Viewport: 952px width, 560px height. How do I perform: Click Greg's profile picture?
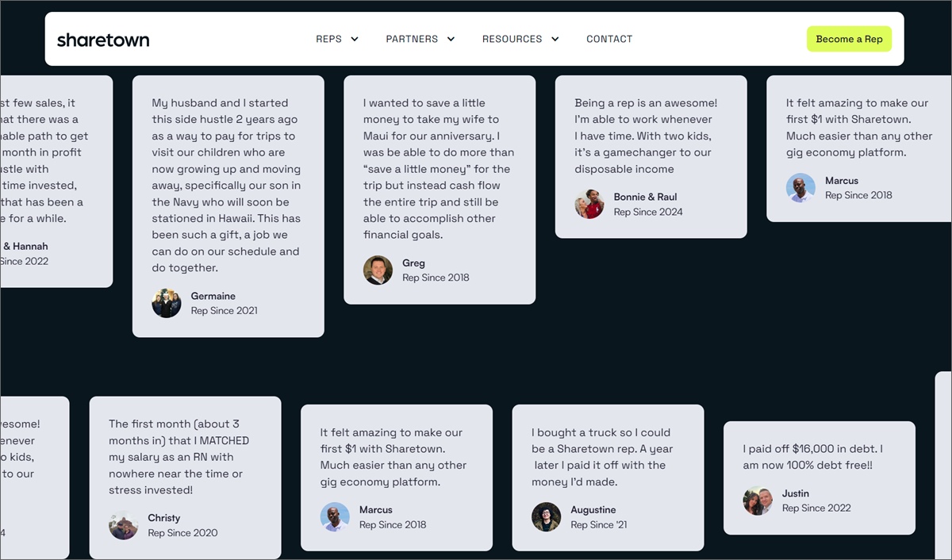378,270
